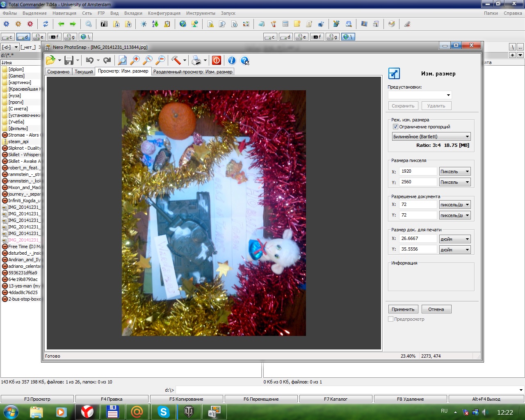Click the printer icon in the toolbar

coord(196,61)
